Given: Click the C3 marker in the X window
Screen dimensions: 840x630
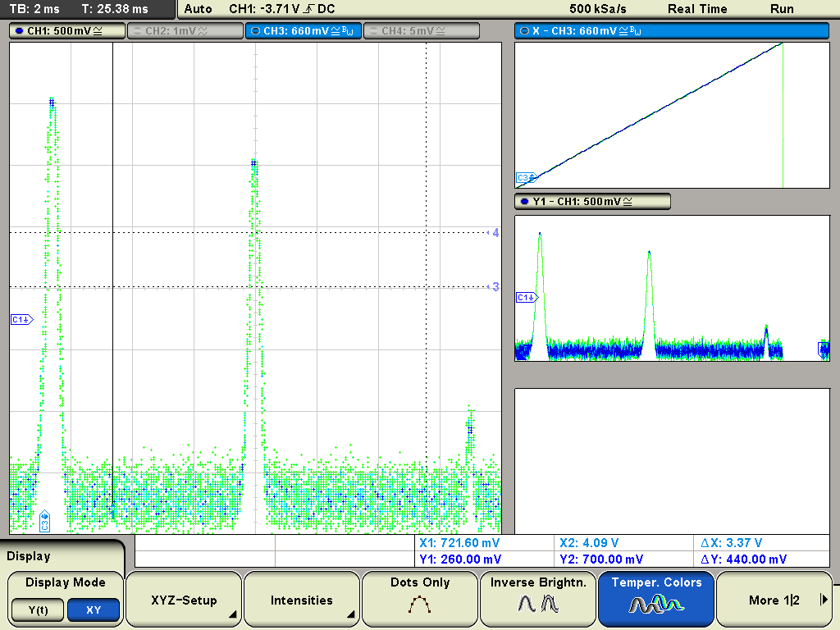Looking at the screenshot, I should coord(524,177).
